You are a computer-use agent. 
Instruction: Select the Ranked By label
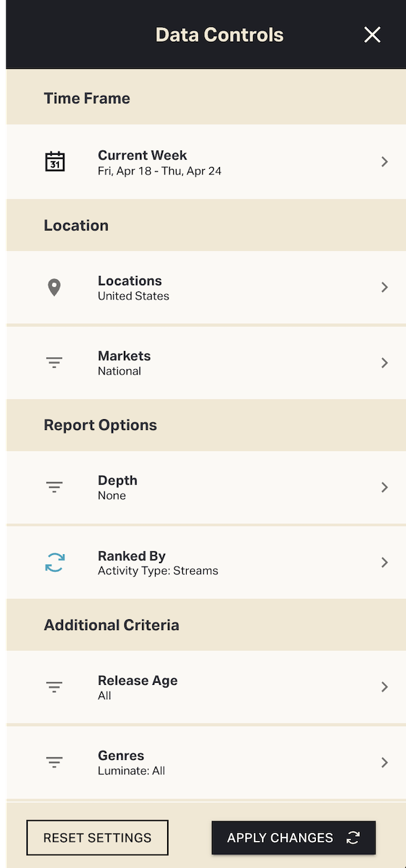pyautogui.click(x=132, y=556)
